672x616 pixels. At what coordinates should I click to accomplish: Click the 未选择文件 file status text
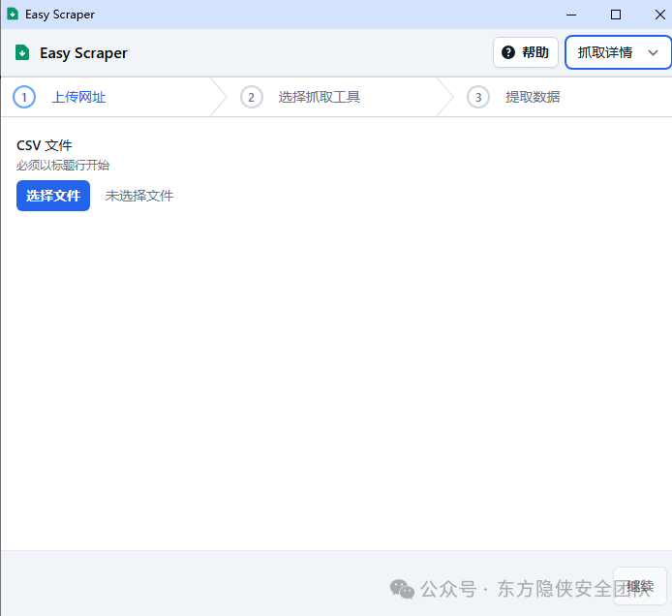pyautogui.click(x=139, y=196)
